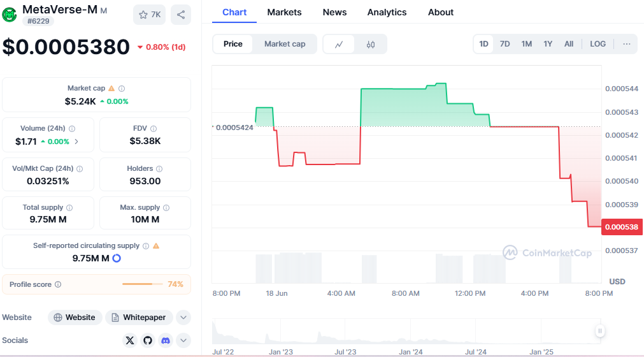The height and width of the screenshot is (357, 644).
Task: Click the 0.03251% Vol/Mkt Cap value
Action: [x=48, y=181]
